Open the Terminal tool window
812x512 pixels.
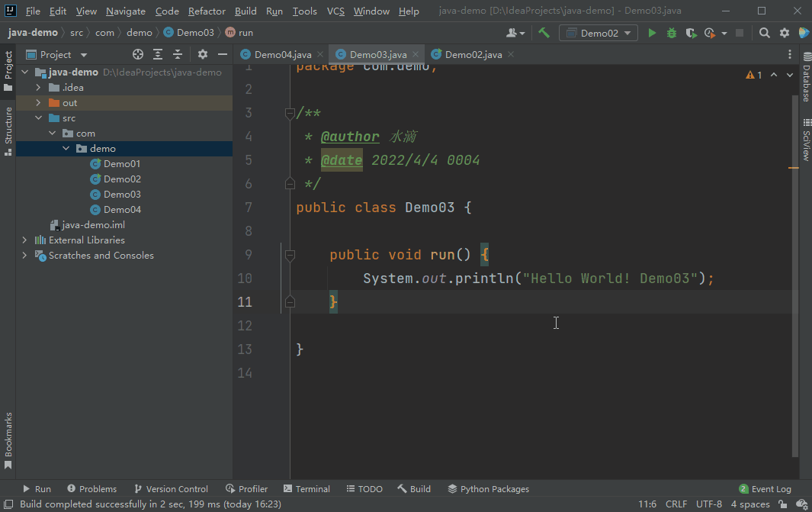(x=307, y=488)
